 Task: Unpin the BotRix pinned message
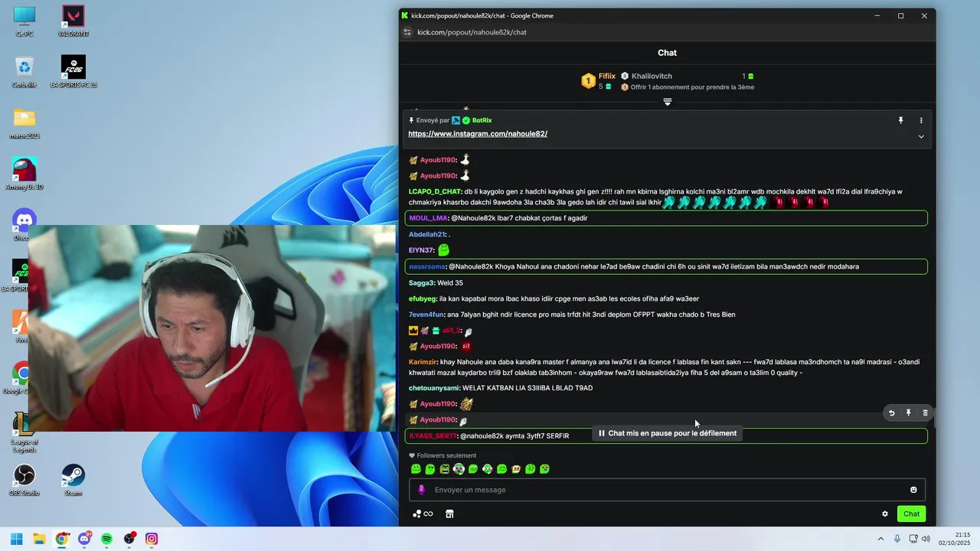pos(900,120)
